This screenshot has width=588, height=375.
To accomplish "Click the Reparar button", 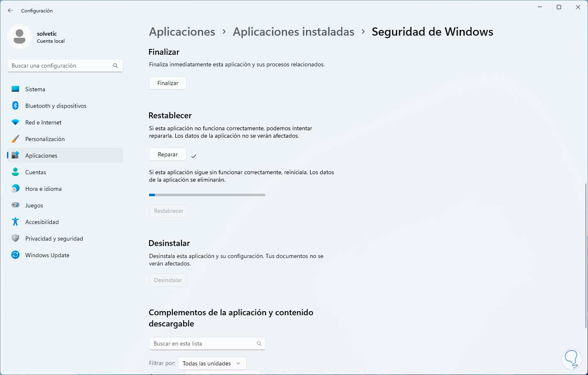I will point(168,154).
